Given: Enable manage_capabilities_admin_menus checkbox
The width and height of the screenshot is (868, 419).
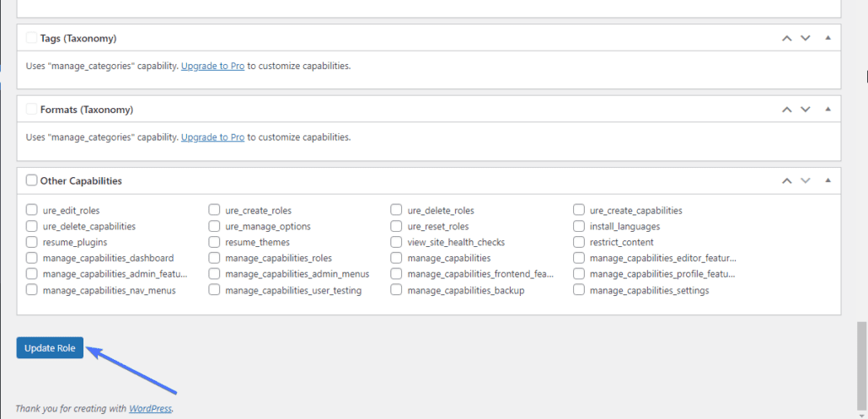Looking at the screenshot, I should [214, 274].
